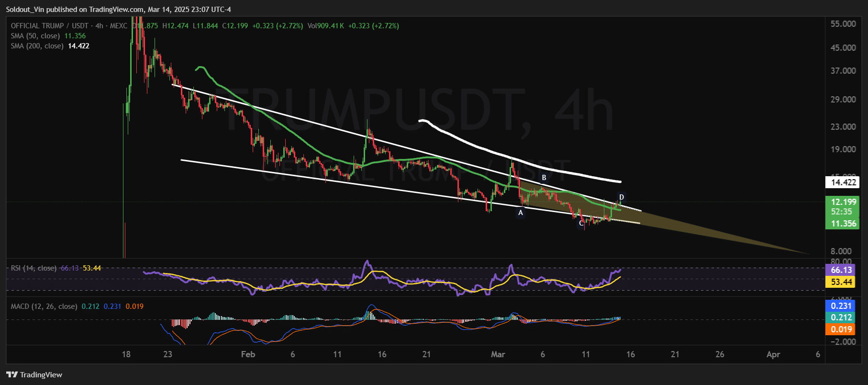Select the point label A on the chart

point(521,213)
